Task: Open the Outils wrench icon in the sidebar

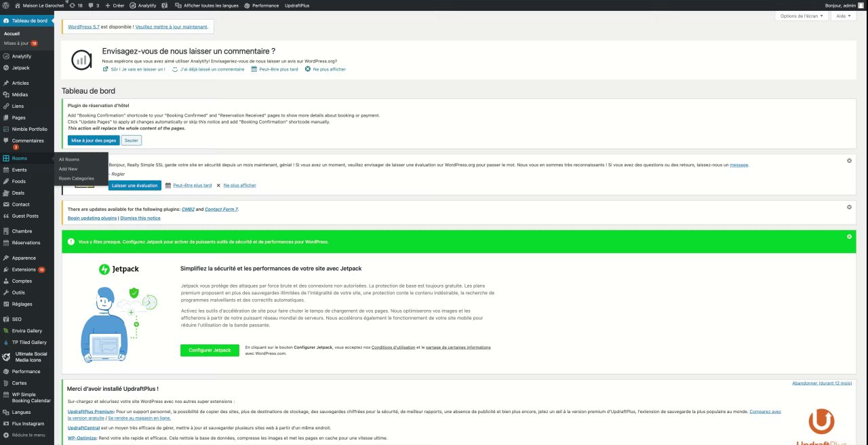Action: [x=6, y=292]
